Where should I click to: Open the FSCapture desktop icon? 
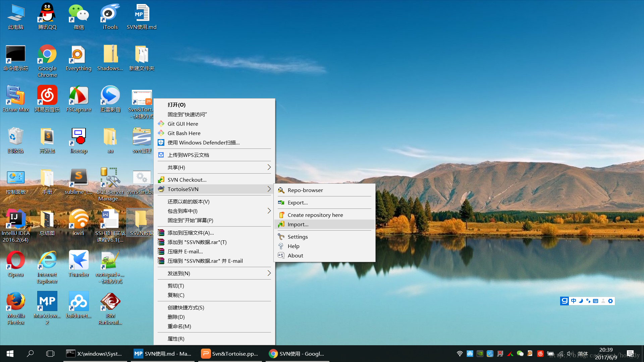tap(78, 96)
